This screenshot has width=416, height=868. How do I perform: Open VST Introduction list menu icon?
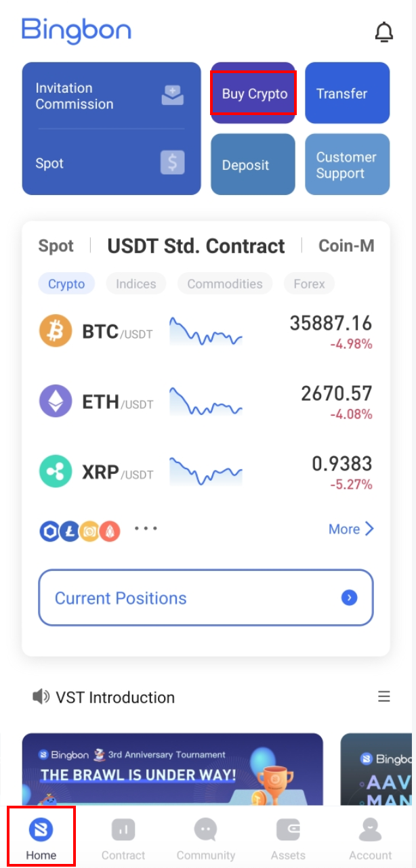(x=384, y=697)
